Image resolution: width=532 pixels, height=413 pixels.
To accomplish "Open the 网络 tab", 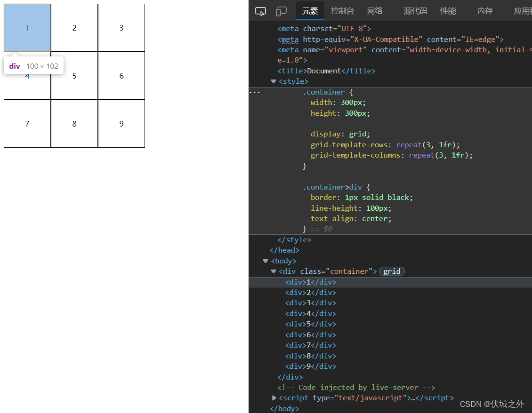I will click(x=375, y=11).
